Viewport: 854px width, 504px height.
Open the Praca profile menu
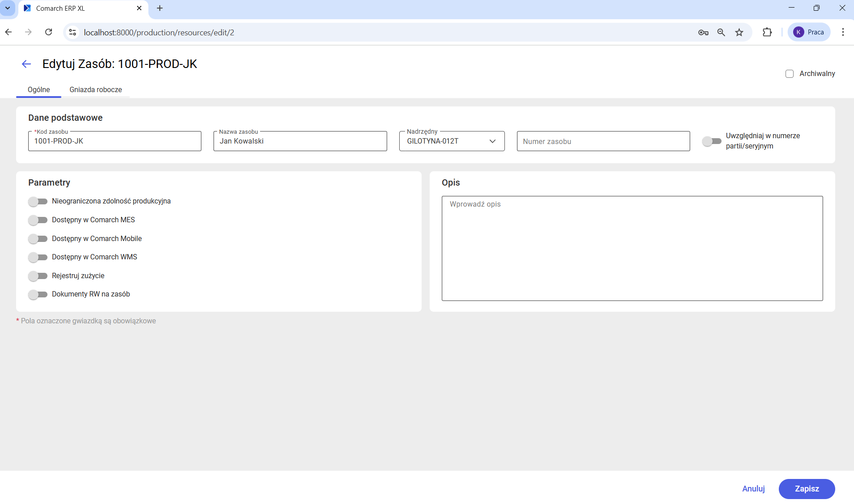coord(809,32)
